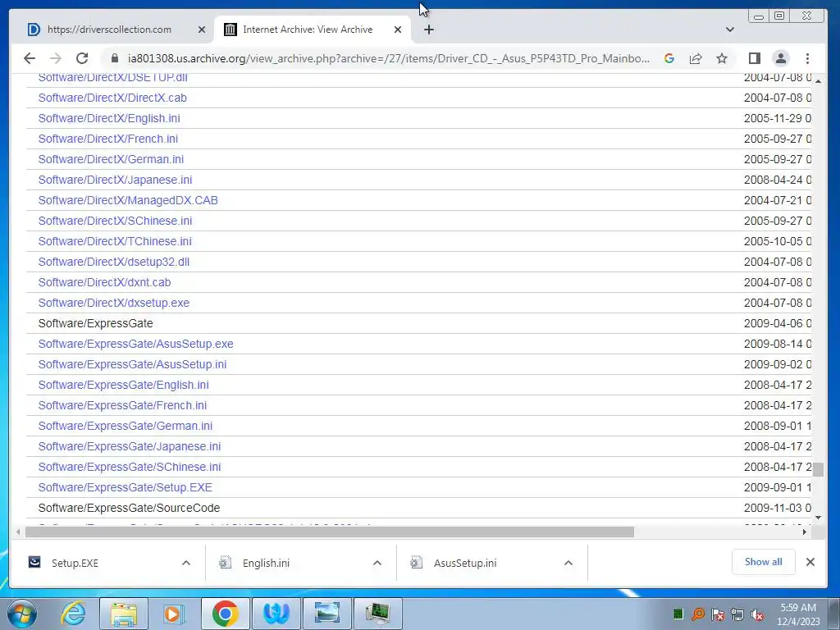Open Software/DirectX/French.ini link
This screenshot has height=630, width=840.
click(108, 139)
